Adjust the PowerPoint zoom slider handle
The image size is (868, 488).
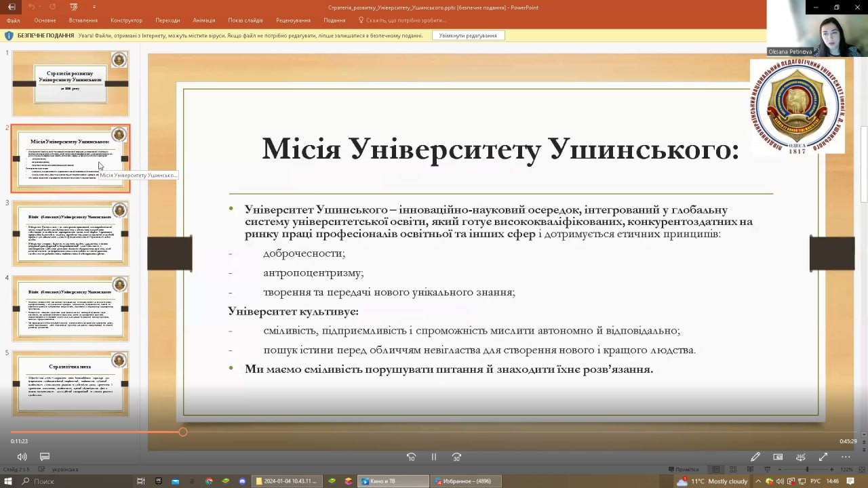tap(807, 469)
